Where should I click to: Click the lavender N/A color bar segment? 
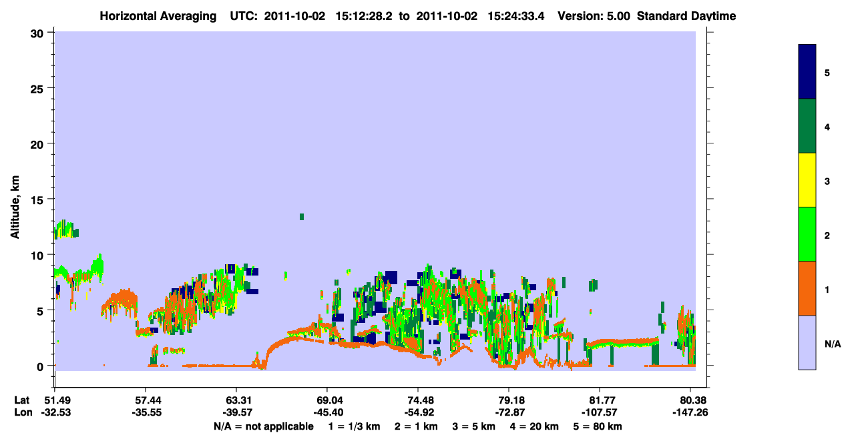point(807,342)
